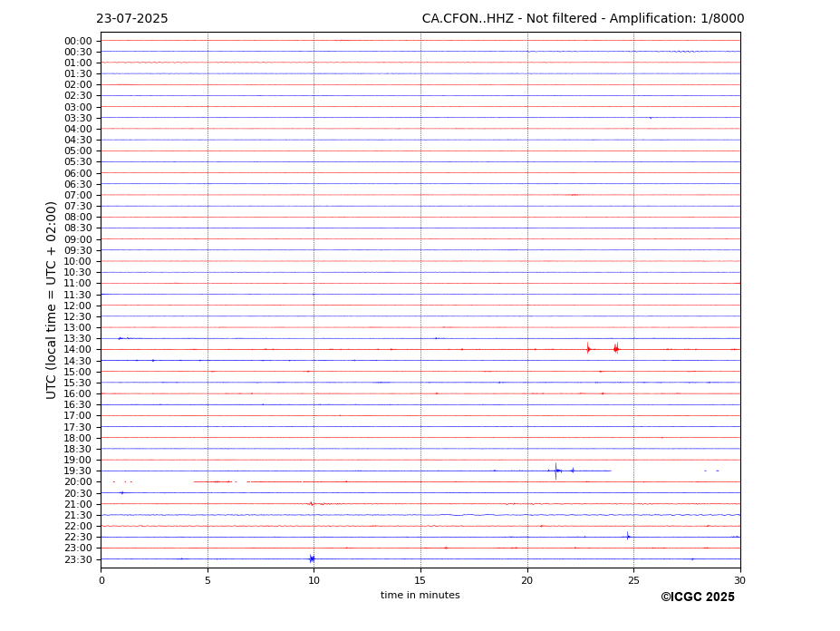The height and width of the screenshot is (631, 840).
Task: Click the y-axis label UTC (local time = UTC + 02:00)
Action: [x=51, y=300]
